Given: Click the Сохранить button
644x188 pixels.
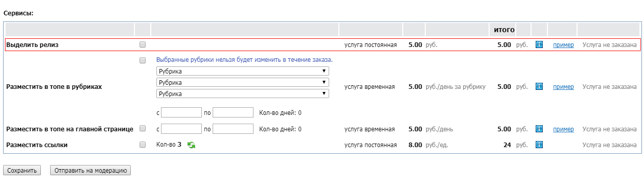Looking at the screenshot, I should click(22, 171).
